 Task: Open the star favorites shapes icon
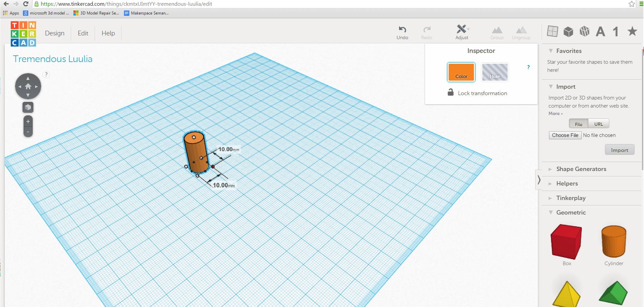click(x=632, y=31)
